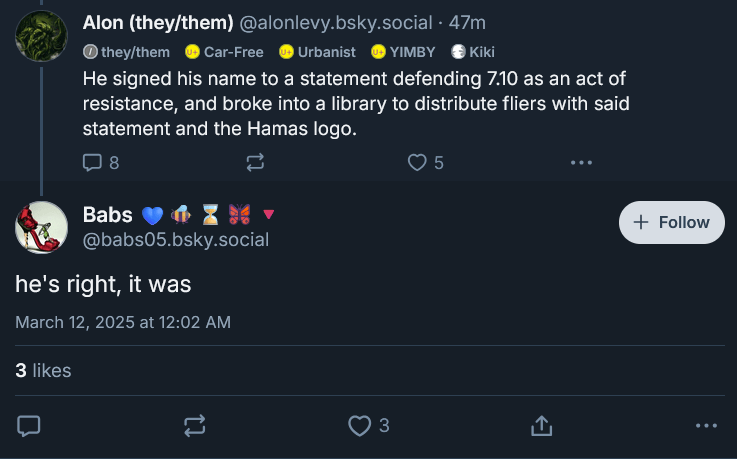Open the @babs05.bsky.social handle link
The height and width of the screenshot is (459, 737).
[175, 240]
